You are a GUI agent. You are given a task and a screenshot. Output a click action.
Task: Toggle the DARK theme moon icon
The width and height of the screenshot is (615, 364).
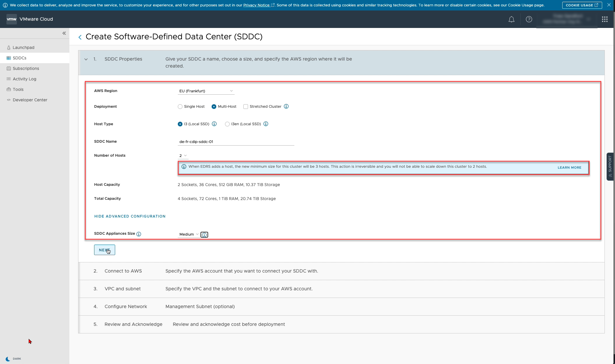coord(8,359)
